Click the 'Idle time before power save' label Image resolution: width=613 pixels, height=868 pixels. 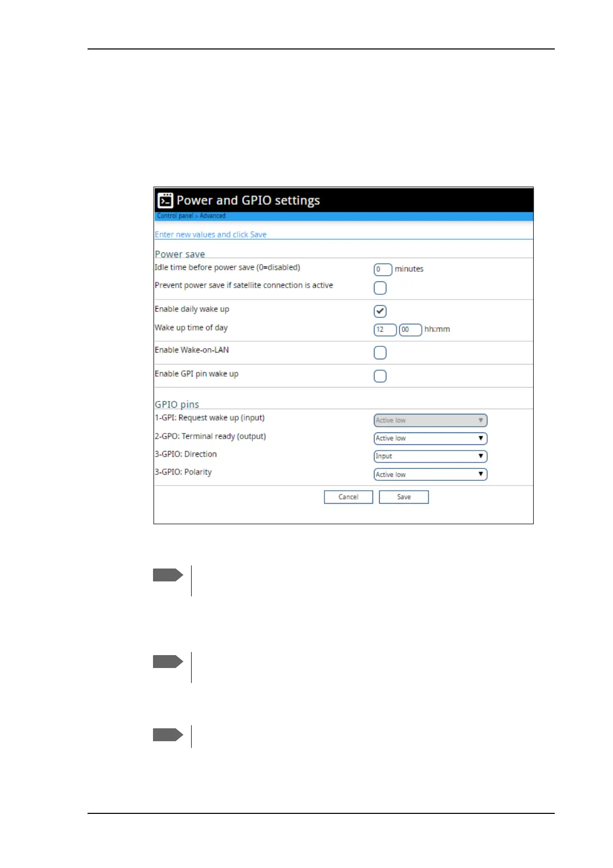coord(227,268)
